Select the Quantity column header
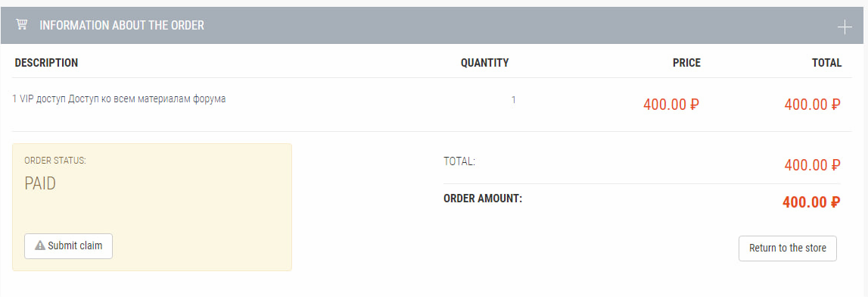 click(485, 63)
